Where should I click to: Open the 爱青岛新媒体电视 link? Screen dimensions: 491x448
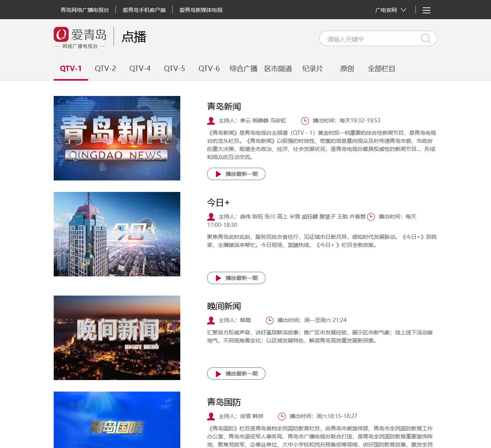coord(201,10)
